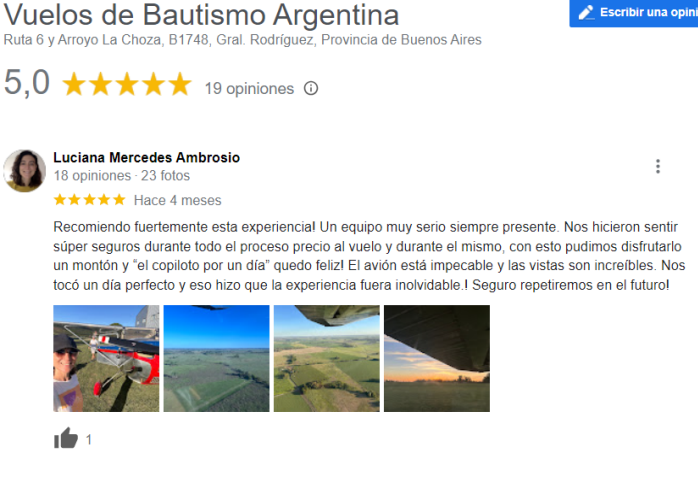
Task: Click the 5,0 rating score number
Action: click(x=27, y=83)
